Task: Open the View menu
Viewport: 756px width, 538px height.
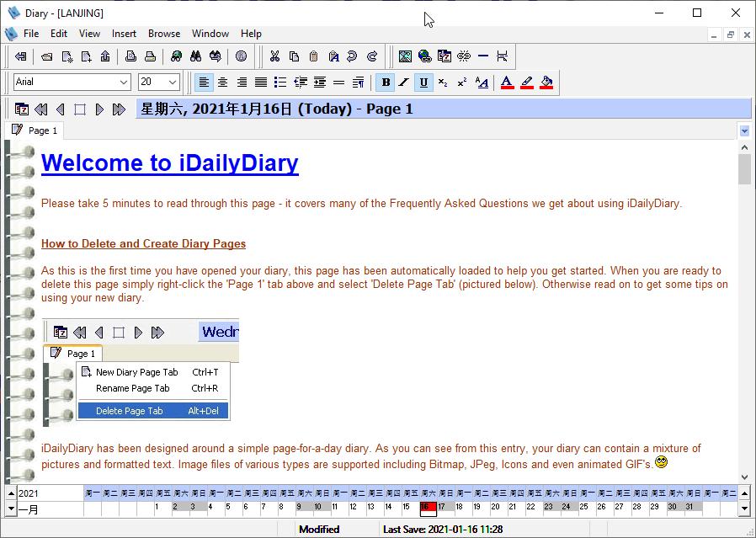Action: click(90, 34)
